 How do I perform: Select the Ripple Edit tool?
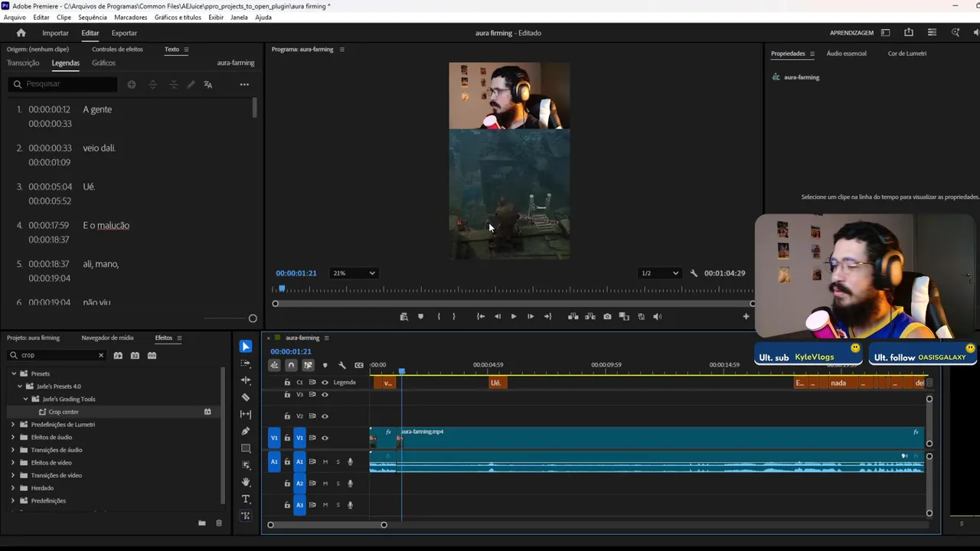246,380
